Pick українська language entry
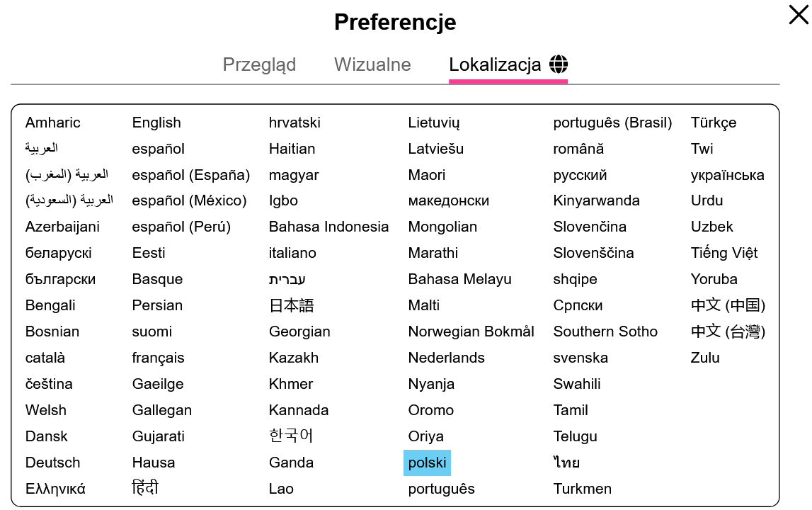The height and width of the screenshot is (510, 812). 728,175
